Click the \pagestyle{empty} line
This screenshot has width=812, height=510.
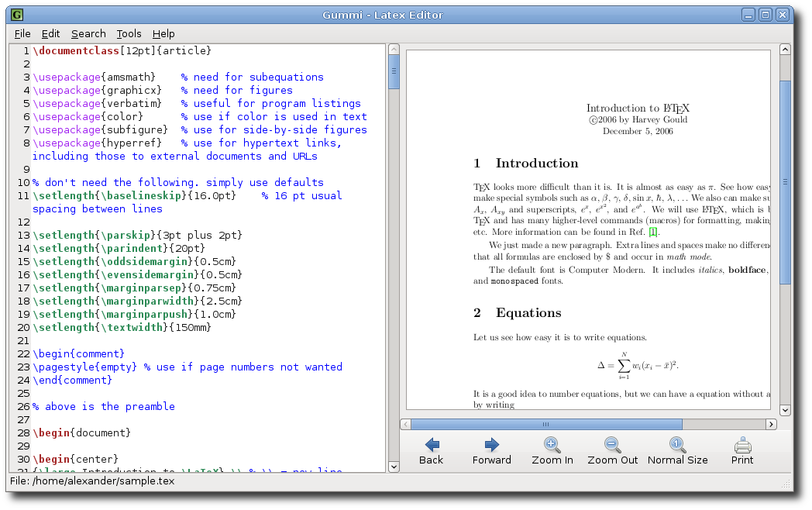click(x=188, y=367)
